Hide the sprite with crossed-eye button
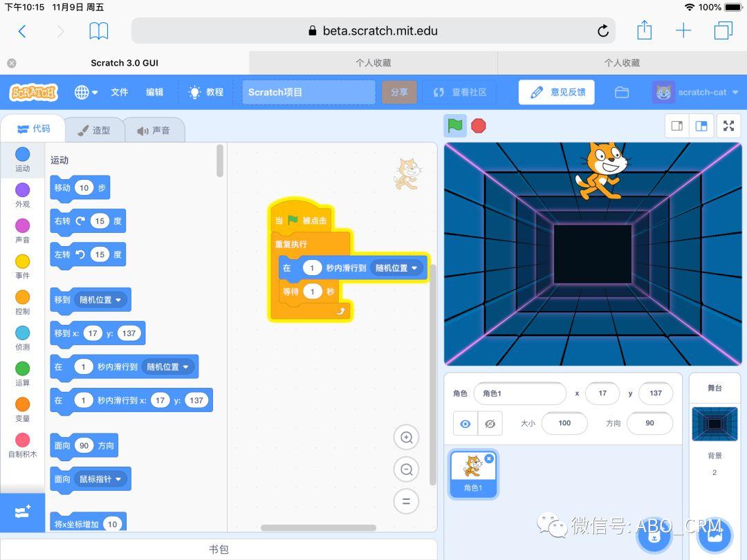This screenshot has width=747, height=560. pyautogui.click(x=490, y=423)
